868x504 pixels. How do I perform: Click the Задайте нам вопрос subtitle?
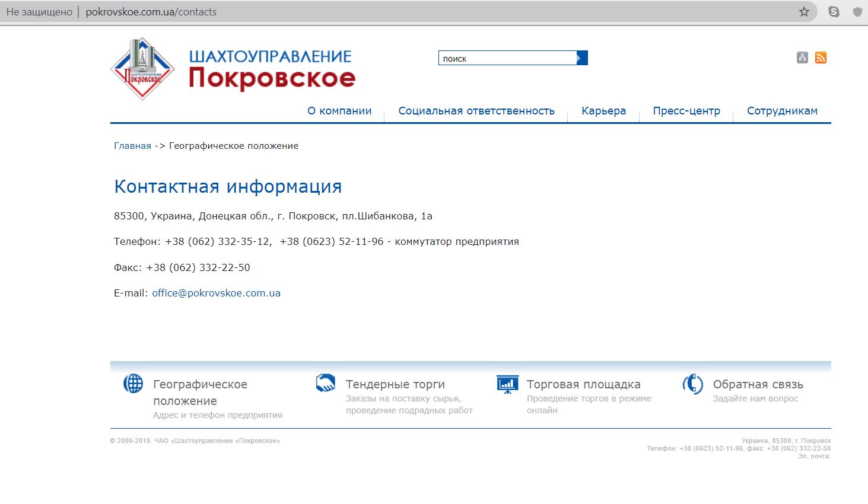(755, 398)
